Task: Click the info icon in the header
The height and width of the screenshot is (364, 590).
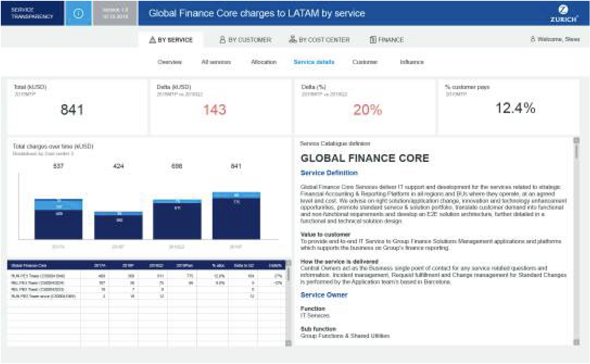Action: point(78,13)
